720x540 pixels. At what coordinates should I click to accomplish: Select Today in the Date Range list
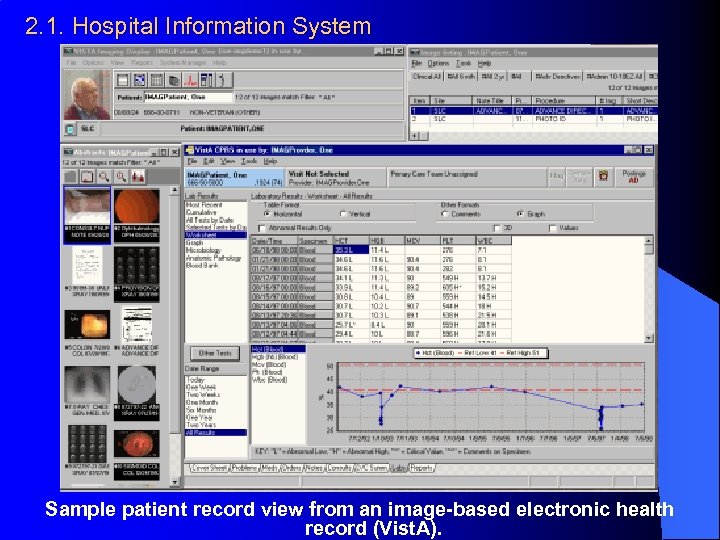[x=195, y=380]
